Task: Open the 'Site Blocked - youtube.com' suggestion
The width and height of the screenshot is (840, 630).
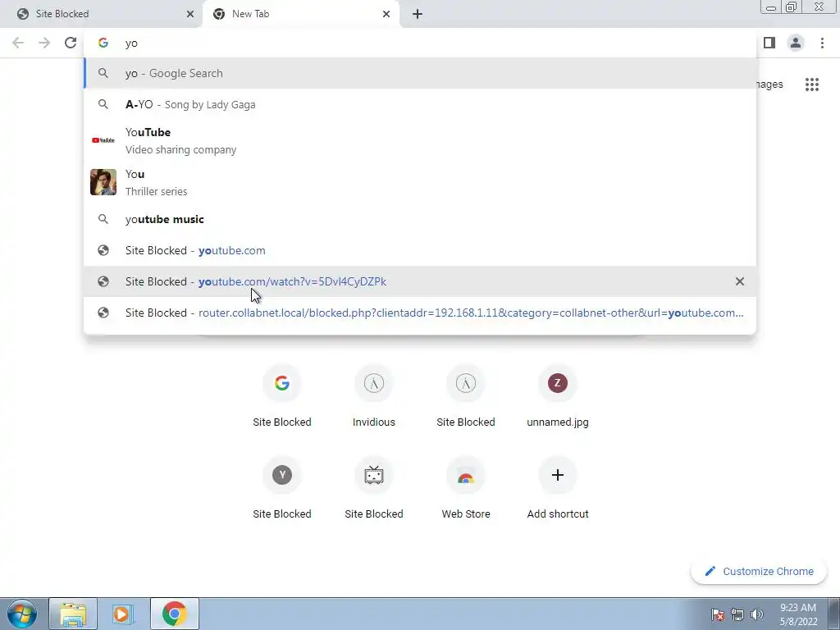Action: [420, 250]
